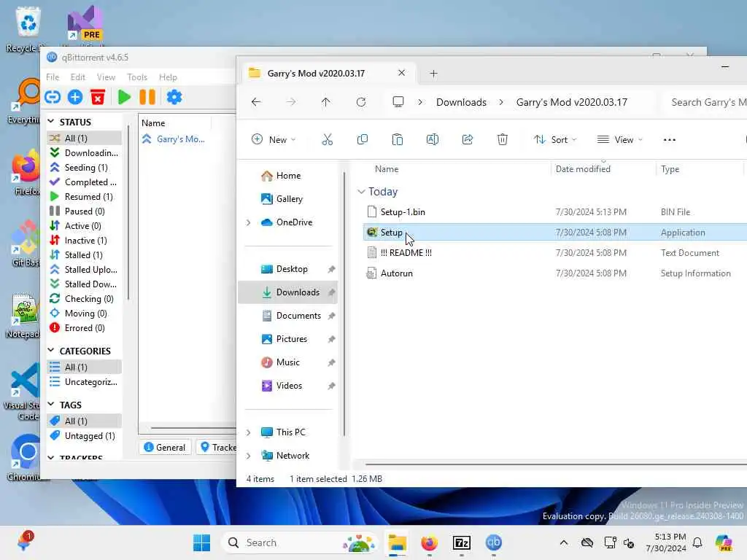Screen dimensions: 747x560
Task: Add a new Explorer tab with plus
Action: coord(433,74)
